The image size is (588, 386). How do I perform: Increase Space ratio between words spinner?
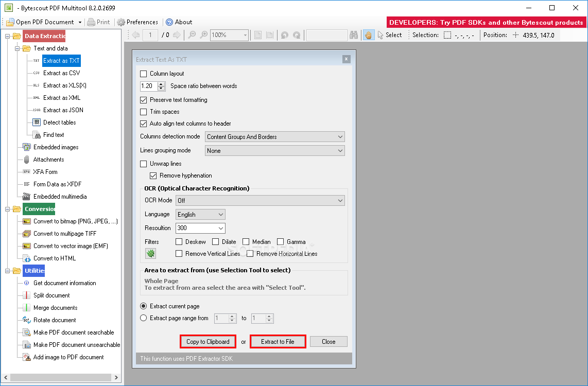pyautogui.click(x=162, y=84)
